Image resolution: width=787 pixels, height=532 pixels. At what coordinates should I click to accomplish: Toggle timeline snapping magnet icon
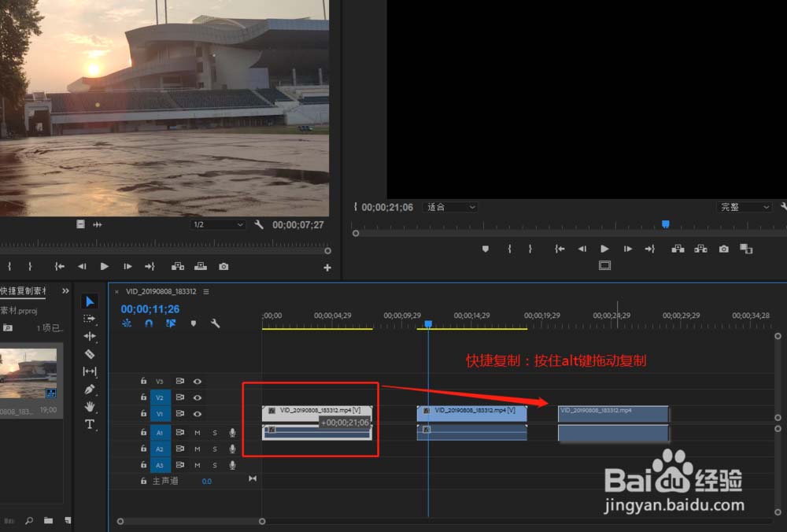tap(148, 323)
